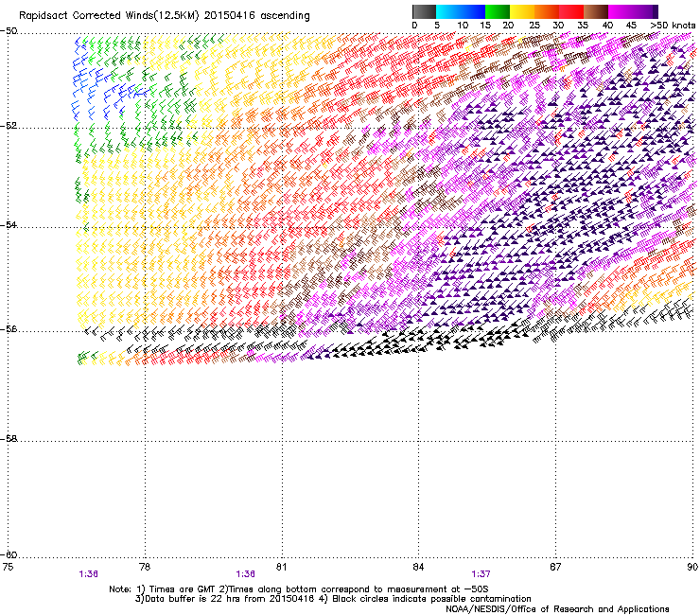Click the orange 25-30 knots legend swatch
700x615 pixels.
547,11
